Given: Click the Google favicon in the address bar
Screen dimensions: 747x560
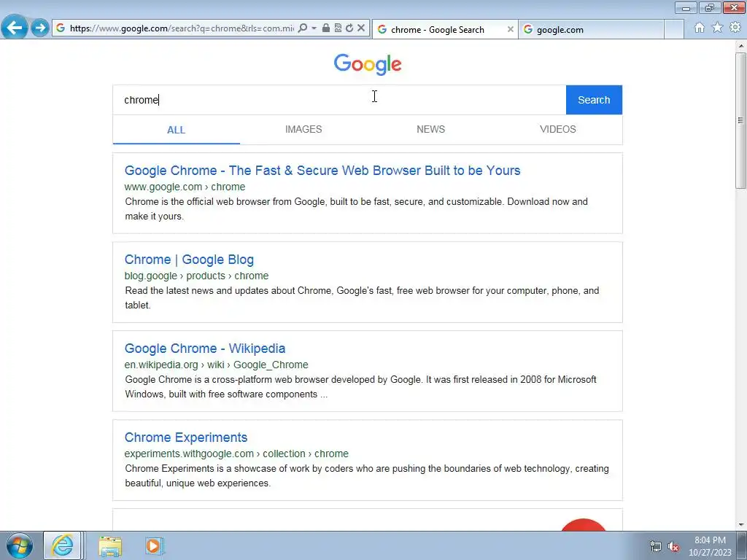Looking at the screenshot, I should coord(61,28).
